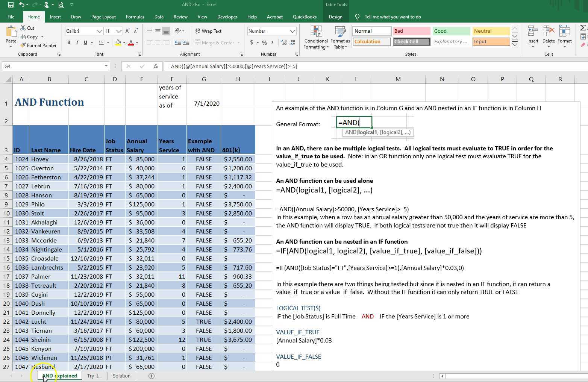The image size is (588, 382).
Task: Click the Increase Font Size icon
Action: click(127, 31)
